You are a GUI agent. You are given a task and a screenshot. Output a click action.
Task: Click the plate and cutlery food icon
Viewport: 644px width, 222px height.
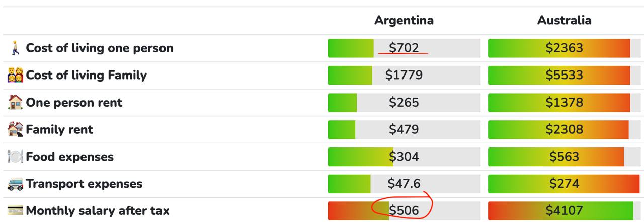[15, 157]
